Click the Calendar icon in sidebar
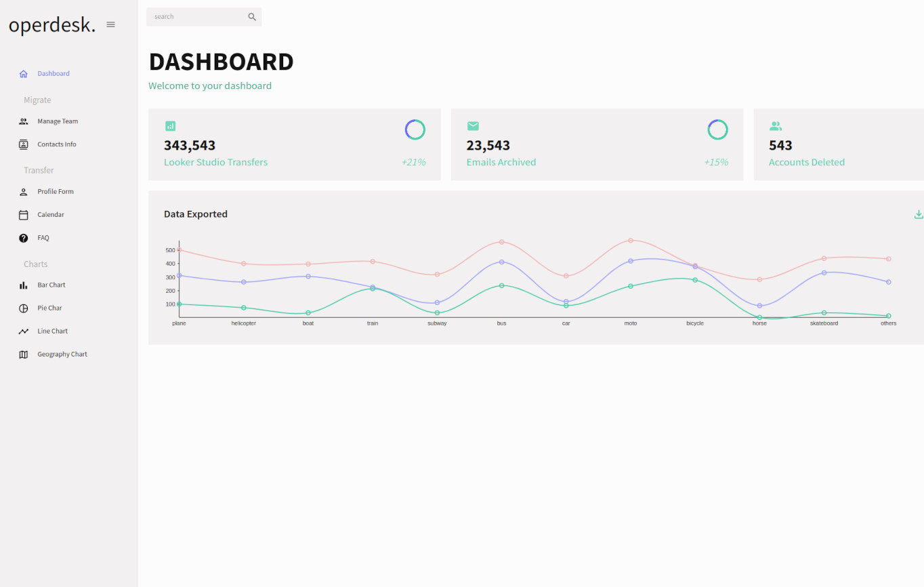Viewport: 924px width, 587px height. click(x=24, y=215)
